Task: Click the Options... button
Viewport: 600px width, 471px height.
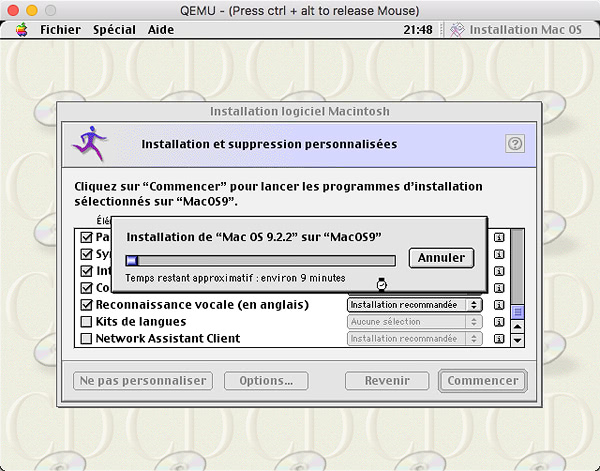Action: (x=266, y=381)
